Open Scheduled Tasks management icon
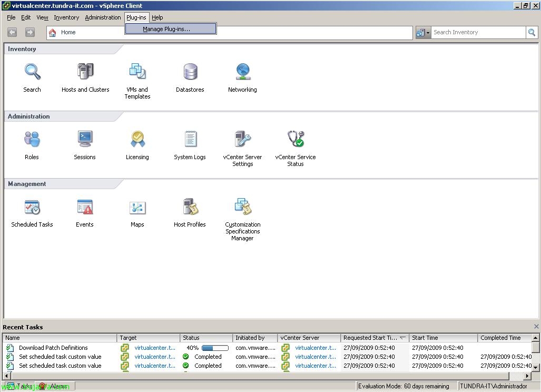 pyautogui.click(x=32, y=207)
